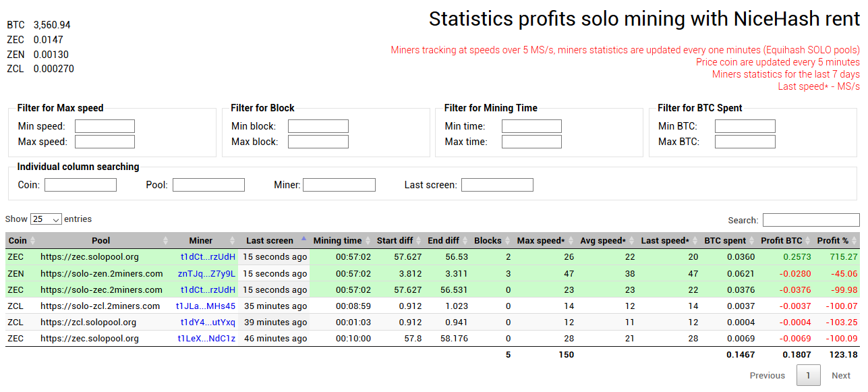Toggle Last screen sort arrow

coord(303,239)
